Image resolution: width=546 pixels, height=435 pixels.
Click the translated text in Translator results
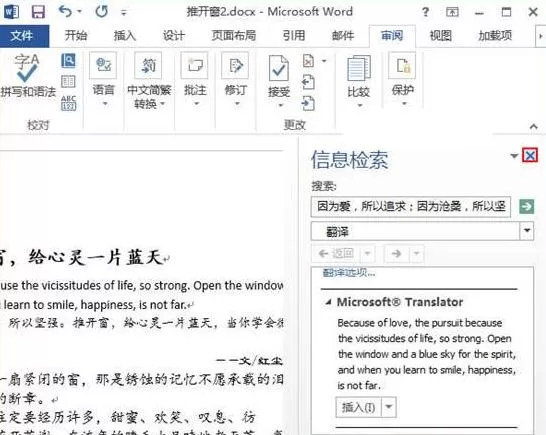[427, 354]
